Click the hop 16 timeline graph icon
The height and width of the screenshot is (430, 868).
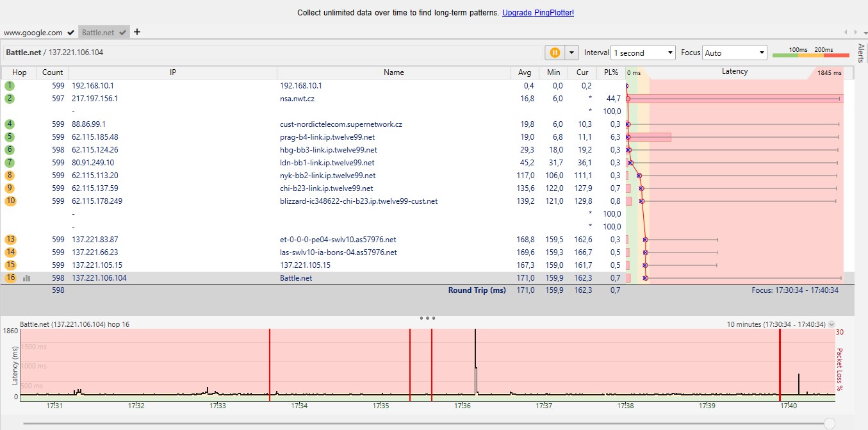(x=27, y=278)
